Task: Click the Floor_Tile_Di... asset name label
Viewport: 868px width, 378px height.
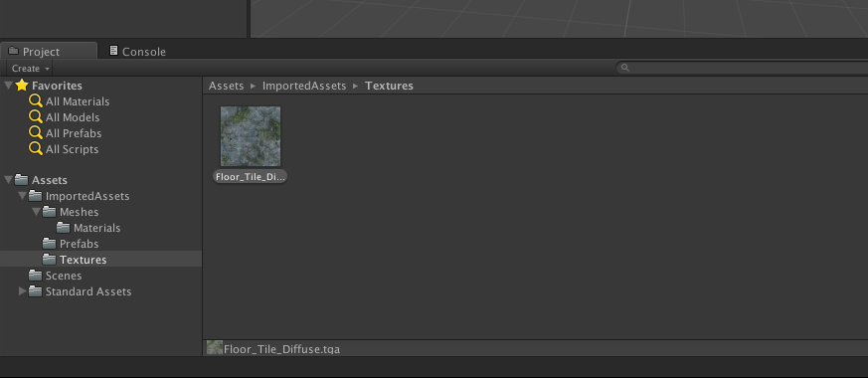Action: pos(251,177)
